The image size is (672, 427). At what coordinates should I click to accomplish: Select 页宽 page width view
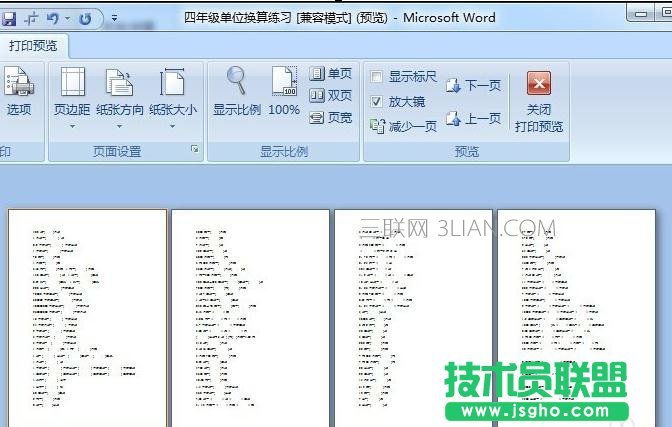coord(330,117)
